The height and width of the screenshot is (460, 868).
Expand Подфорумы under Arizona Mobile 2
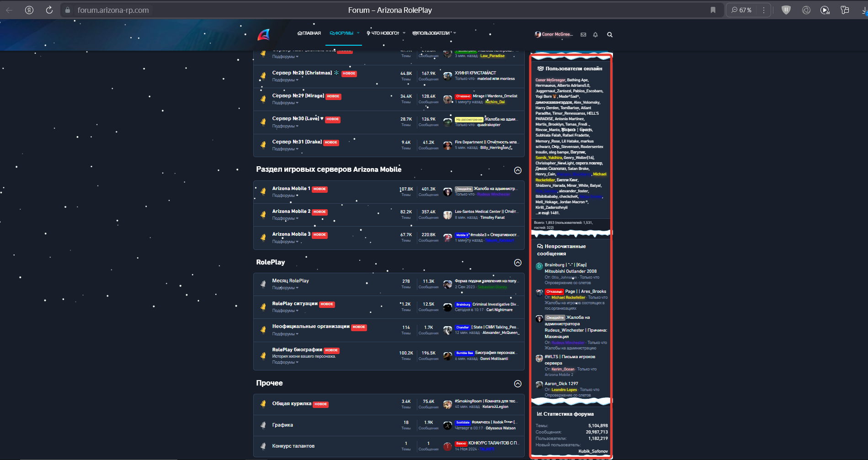pyautogui.click(x=285, y=218)
